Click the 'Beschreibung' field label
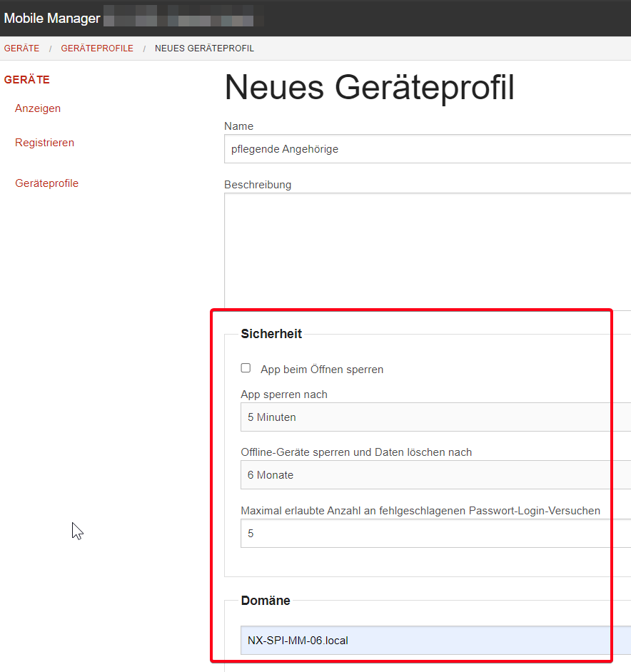This screenshot has height=672, width=631. click(258, 185)
